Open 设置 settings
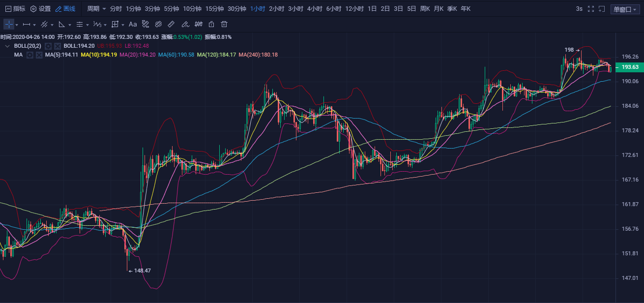Screen dimensions: 644x303 [x=40, y=9]
